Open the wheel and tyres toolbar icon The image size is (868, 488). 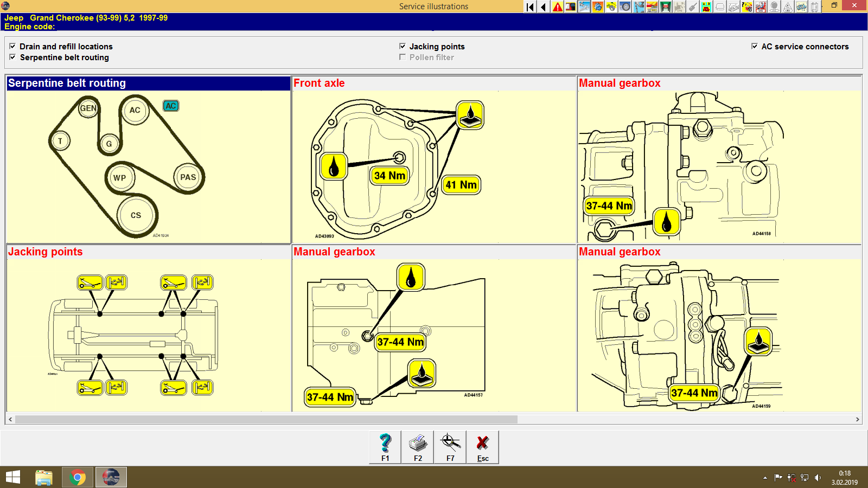click(624, 7)
